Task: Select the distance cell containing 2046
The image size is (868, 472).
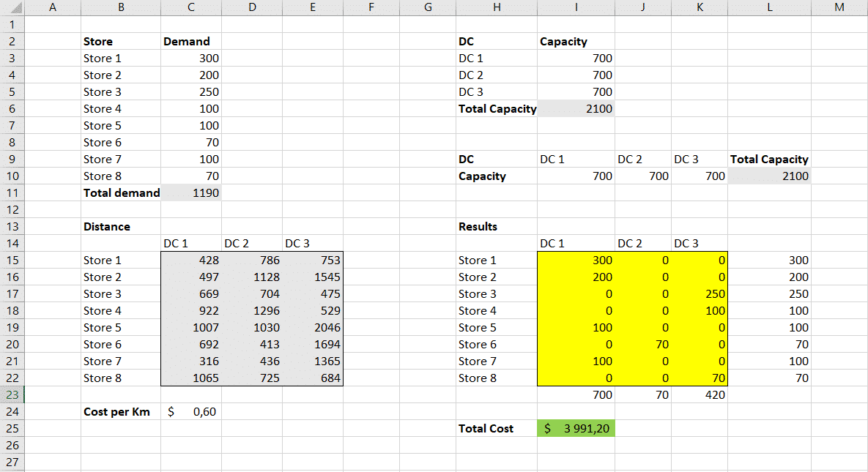Action: 312,328
